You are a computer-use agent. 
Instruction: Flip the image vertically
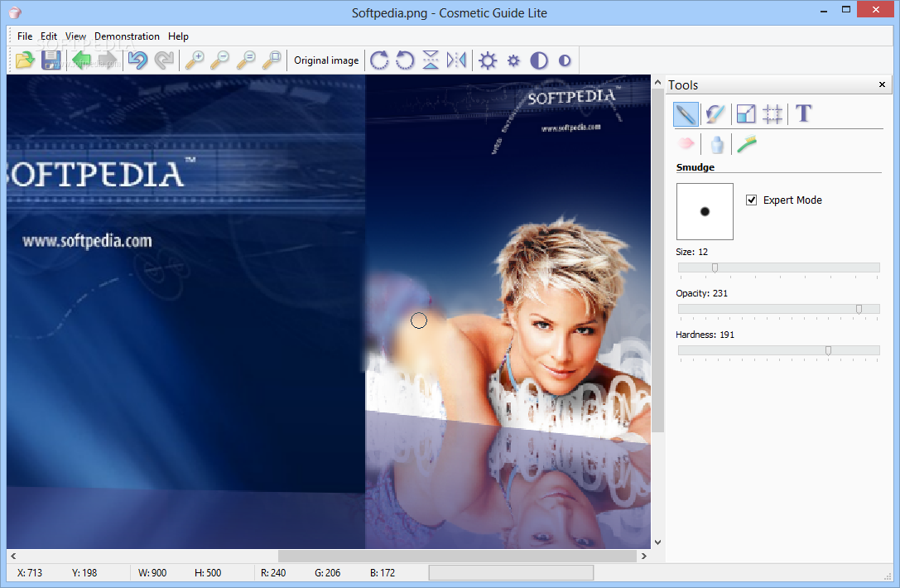[431, 60]
